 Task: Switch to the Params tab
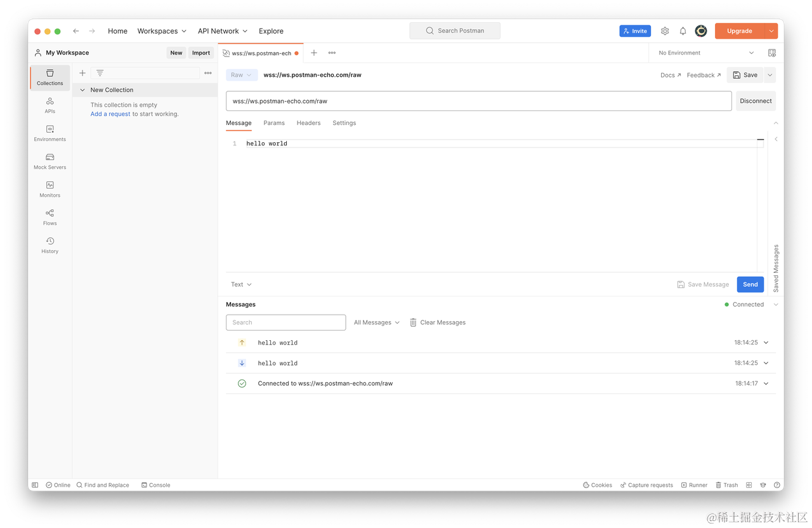click(274, 123)
